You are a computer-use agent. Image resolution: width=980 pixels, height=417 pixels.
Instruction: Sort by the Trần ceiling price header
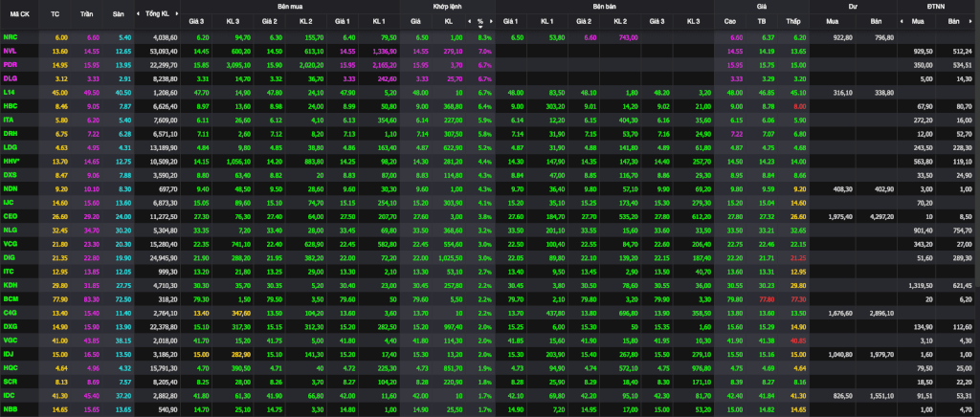click(x=87, y=13)
